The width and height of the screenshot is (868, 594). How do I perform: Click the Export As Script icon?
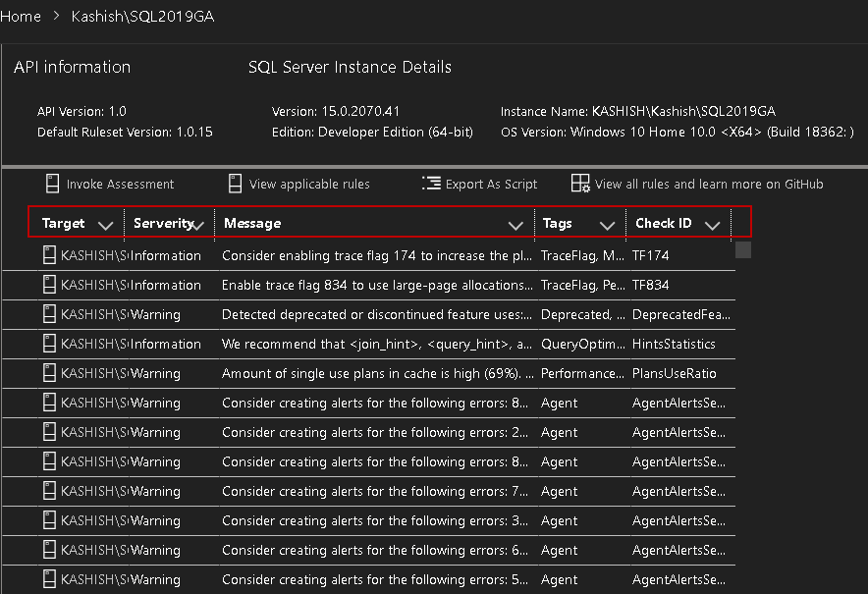tap(431, 184)
